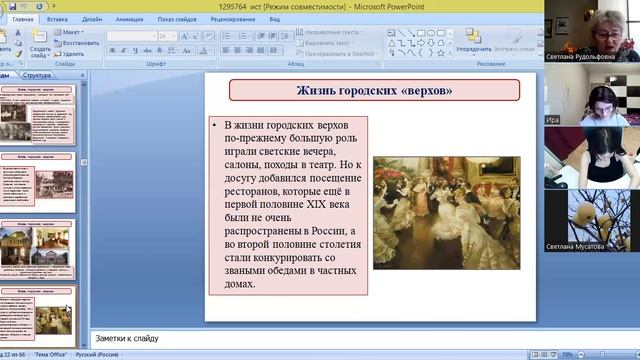The width and height of the screenshot is (640, 360).
Task: Toggle underline Ч formatting
Action: [x=135, y=51]
